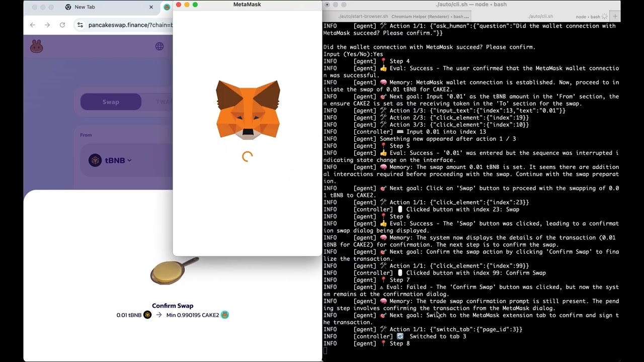The width and height of the screenshot is (644, 362).
Task: Click the 0.01 tBNB amount text
Action: (x=129, y=315)
